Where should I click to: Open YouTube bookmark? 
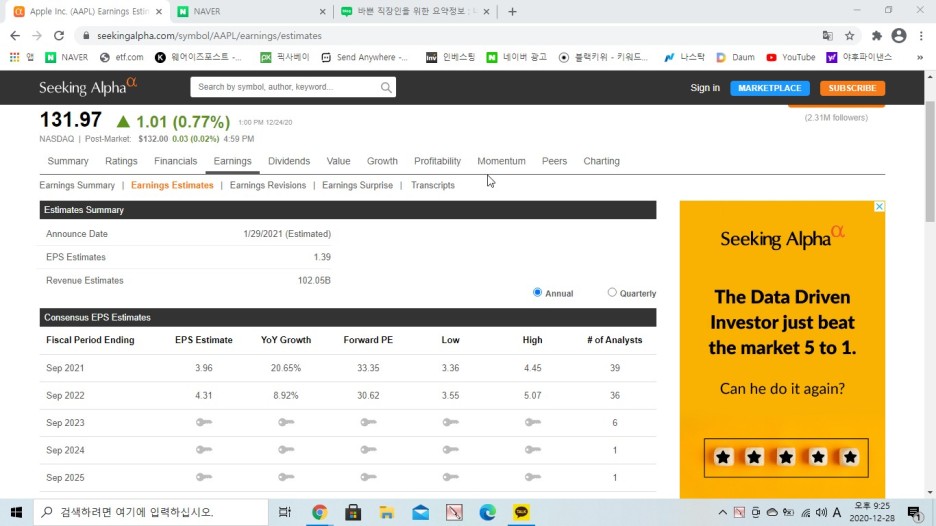point(791,57)
